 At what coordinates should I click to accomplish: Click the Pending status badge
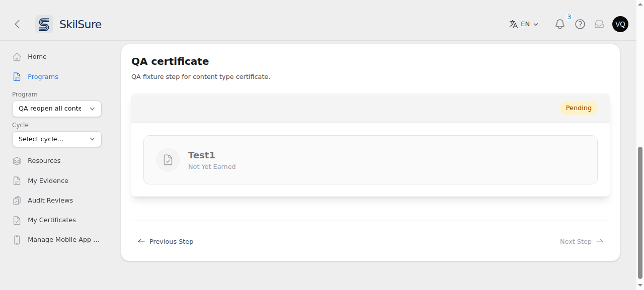point(579,108)
